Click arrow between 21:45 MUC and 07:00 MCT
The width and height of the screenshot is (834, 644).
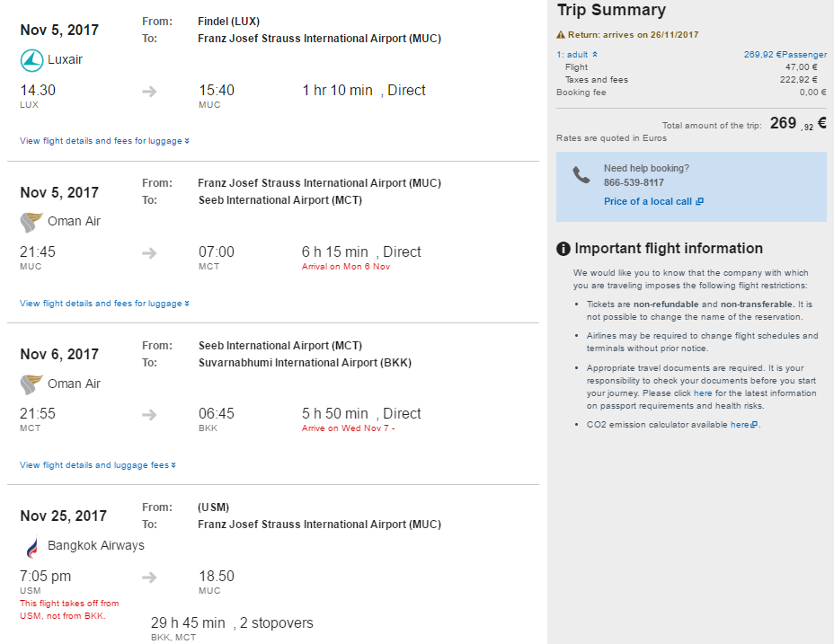[149, 253]
